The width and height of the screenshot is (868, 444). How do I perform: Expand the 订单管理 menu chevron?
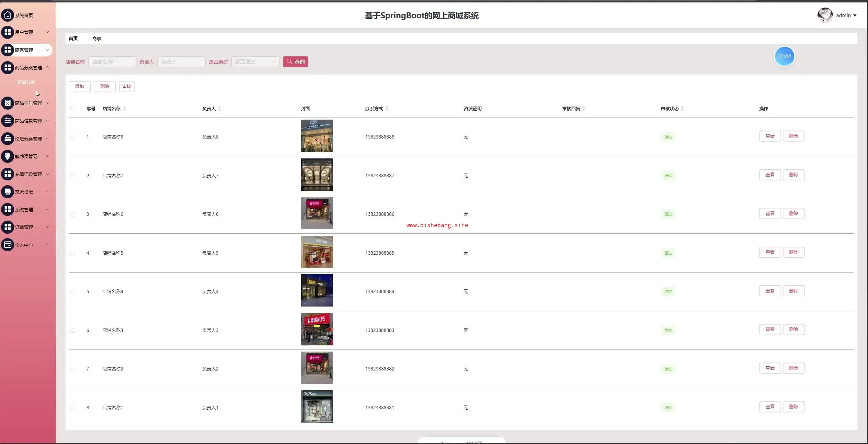click(x=47, y=227)
